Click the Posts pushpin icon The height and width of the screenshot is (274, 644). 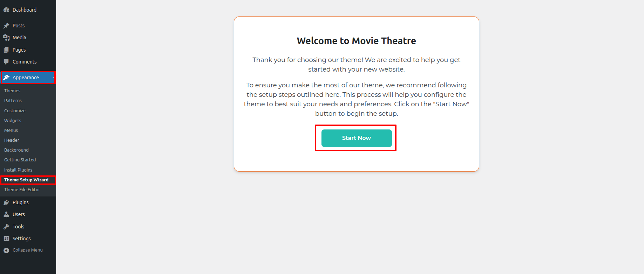[6, 26]
